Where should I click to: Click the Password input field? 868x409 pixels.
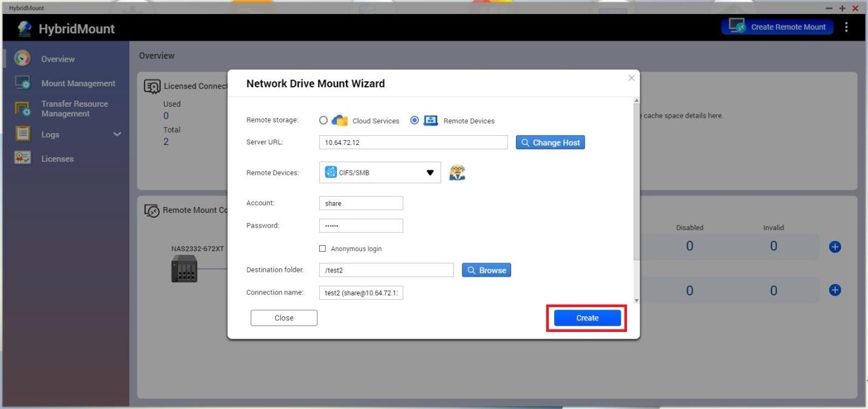point(361,226)
